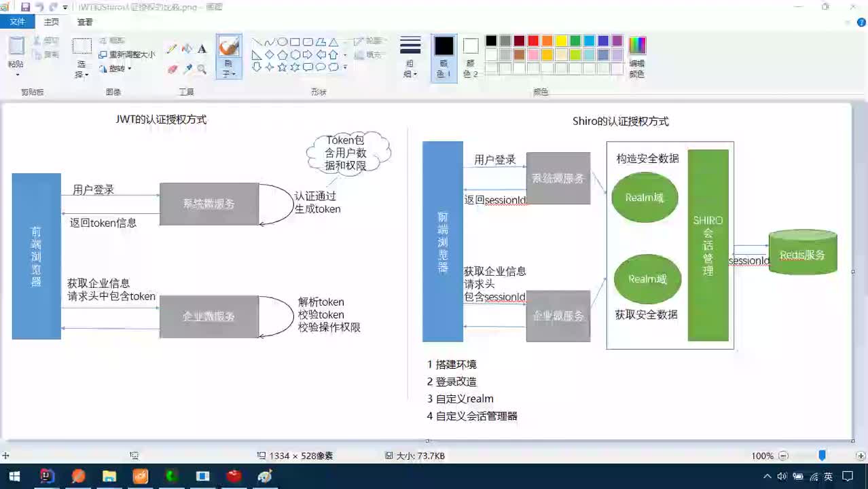Click the '1334 × 528像素' status text
Screen dimensions: 868x489
(301, 456)
